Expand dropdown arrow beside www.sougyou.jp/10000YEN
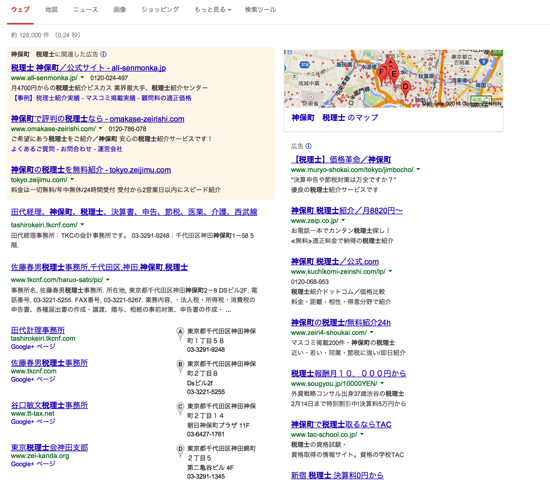This screenshot has height=480, width=550. click(x=382, y=383)
